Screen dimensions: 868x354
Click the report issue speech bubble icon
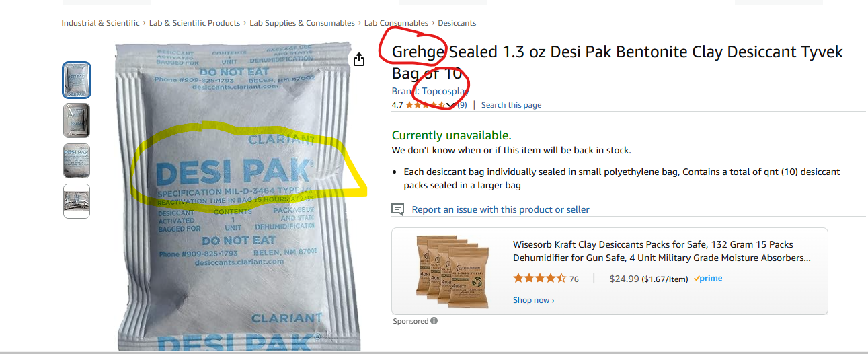(x=398, y=209)
